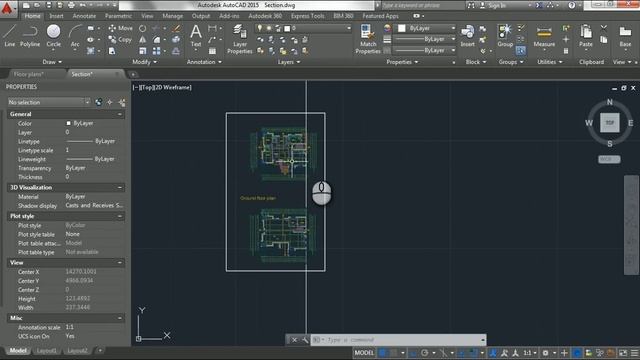The width and height of the screenshot is (640, 360).
Task: Click the object color swatch in Properties panel
Action: [x=402, y=28]
